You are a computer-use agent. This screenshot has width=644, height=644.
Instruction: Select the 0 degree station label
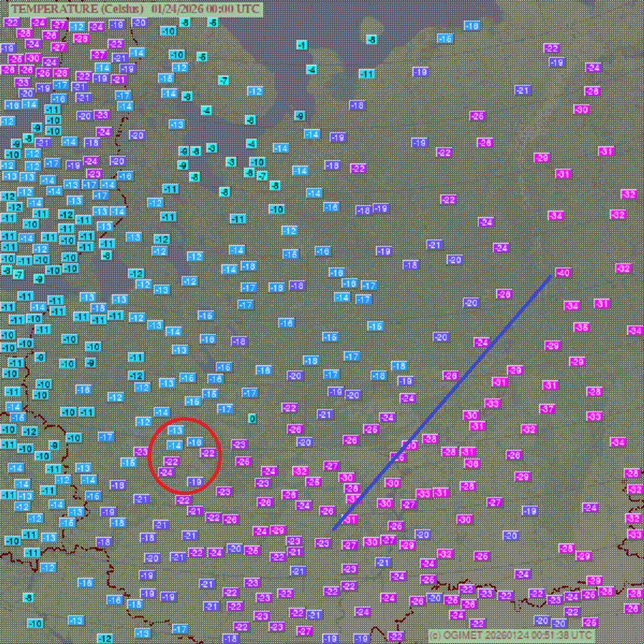pyautogui.click(x=252, y=419)
